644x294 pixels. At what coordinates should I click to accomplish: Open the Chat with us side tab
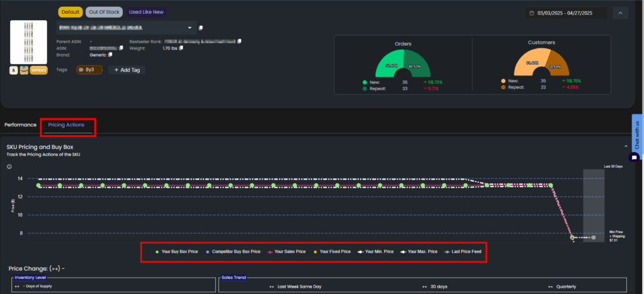tap(636, 134)
